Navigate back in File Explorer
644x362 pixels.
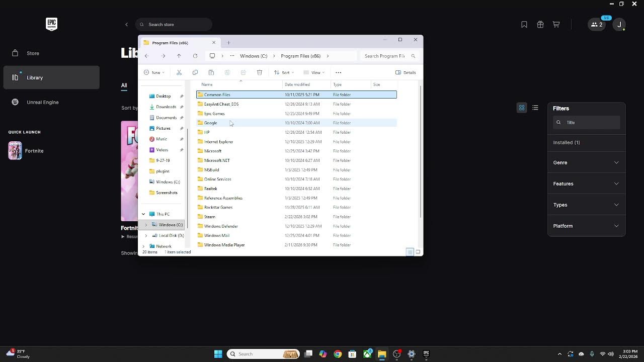pyautogui.click(x=146, y=56)
